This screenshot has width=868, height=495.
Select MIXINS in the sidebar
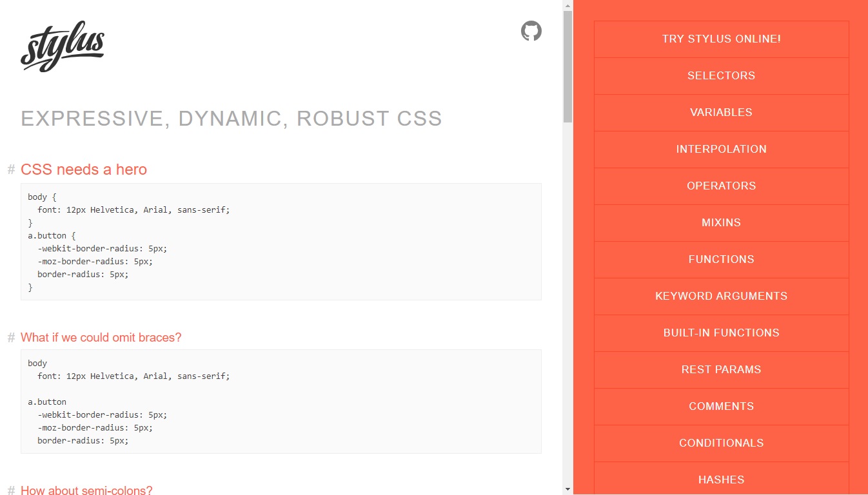[x=721, y=222]
